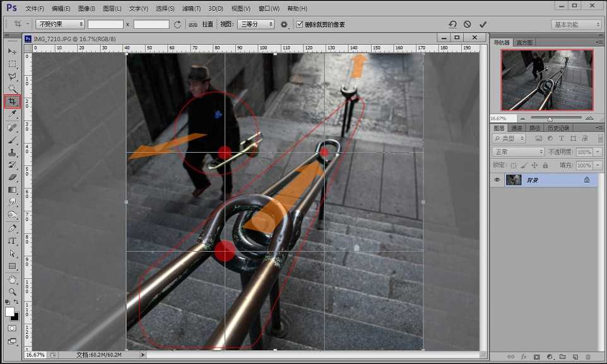Hide the 背景 layer via eye icon
This screenshot has width=607, height=364.
click(497, 180)
